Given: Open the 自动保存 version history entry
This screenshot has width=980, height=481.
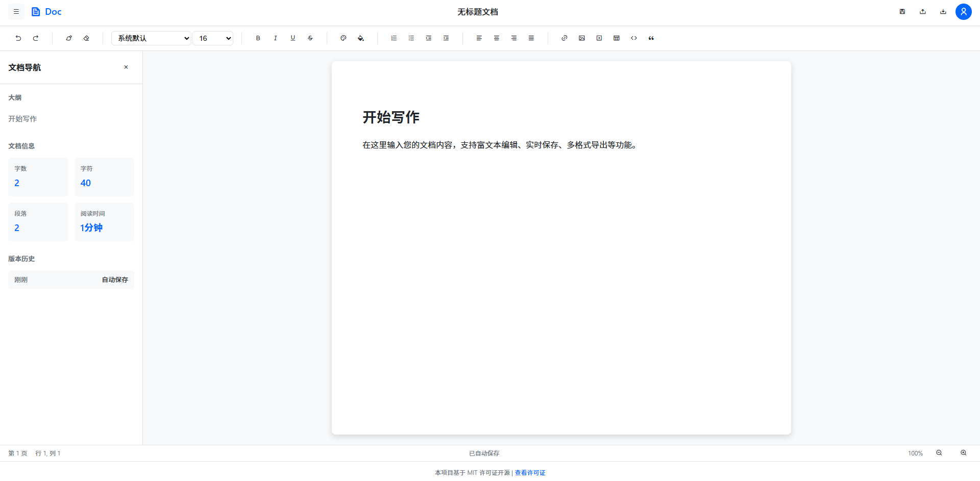Looking at the screenshot, I should (x=71, y=280).
